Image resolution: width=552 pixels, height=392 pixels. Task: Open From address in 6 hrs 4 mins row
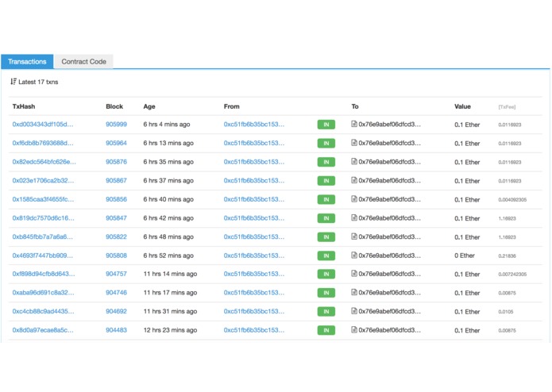(254, 124)
